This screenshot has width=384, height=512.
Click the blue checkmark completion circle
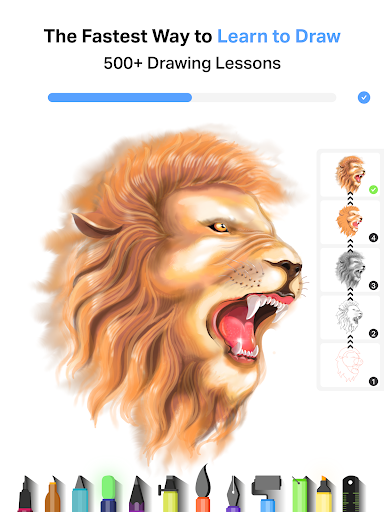tap(364, 98)
